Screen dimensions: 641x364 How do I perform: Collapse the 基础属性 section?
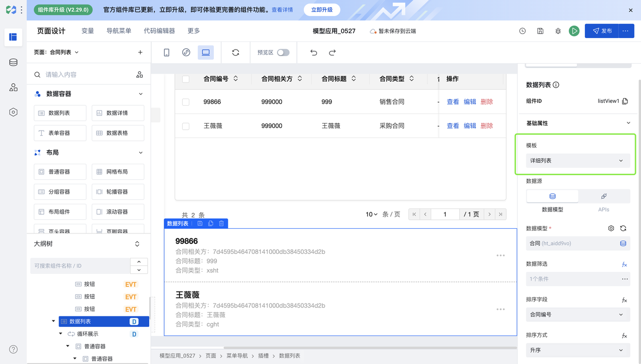coord(628,123)
